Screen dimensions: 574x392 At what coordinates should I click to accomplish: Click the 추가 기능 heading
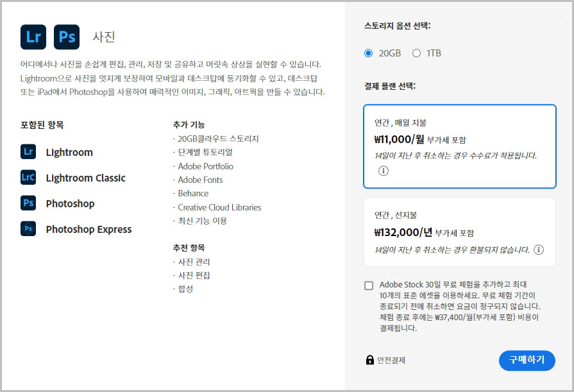point(189,125)
